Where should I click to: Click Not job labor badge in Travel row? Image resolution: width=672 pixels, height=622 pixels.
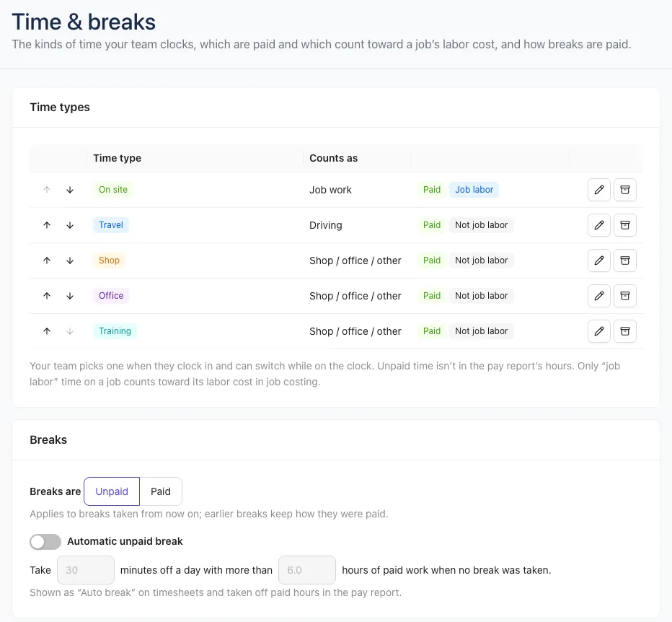point(481,225)
